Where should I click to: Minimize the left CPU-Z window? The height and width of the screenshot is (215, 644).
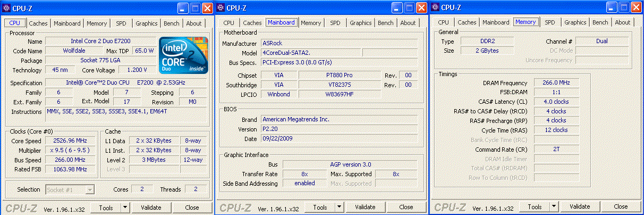click(183, 7)
